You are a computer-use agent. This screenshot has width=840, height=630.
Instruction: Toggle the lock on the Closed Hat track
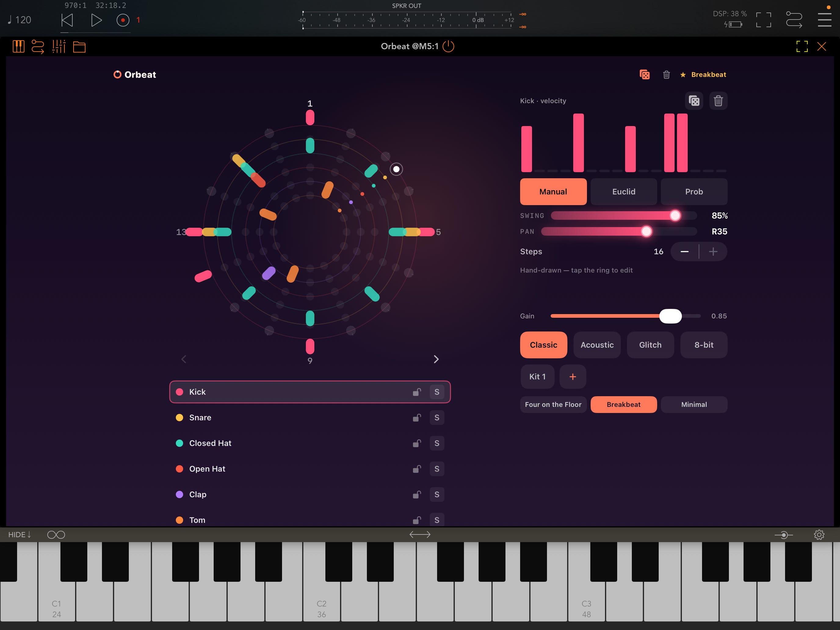(x=417, y=443)
